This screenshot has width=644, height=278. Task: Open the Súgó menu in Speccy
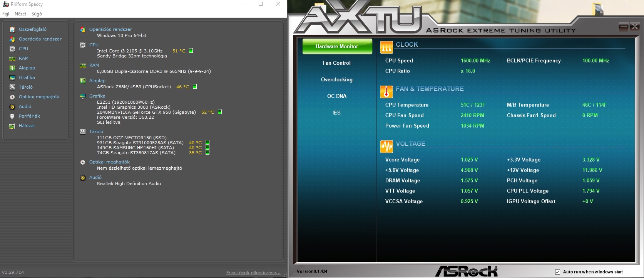tap(37, 14)
